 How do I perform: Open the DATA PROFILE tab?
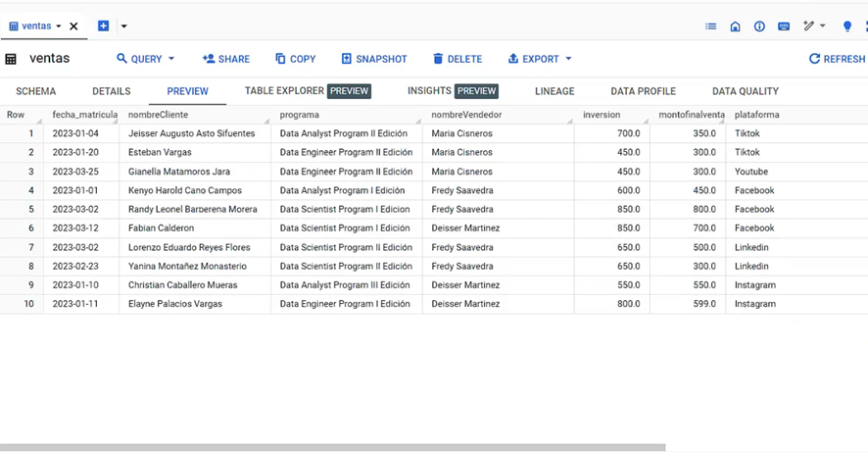pyautogui.click(x=644, y=91)
